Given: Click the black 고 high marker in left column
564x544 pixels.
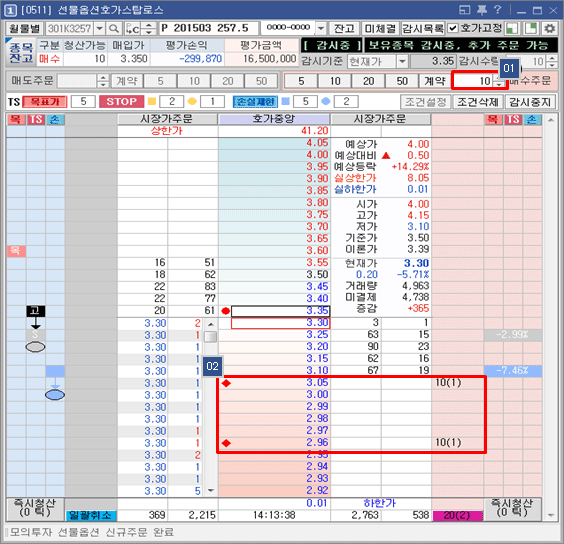Looking at the screenshot, I should coord(36,311).
